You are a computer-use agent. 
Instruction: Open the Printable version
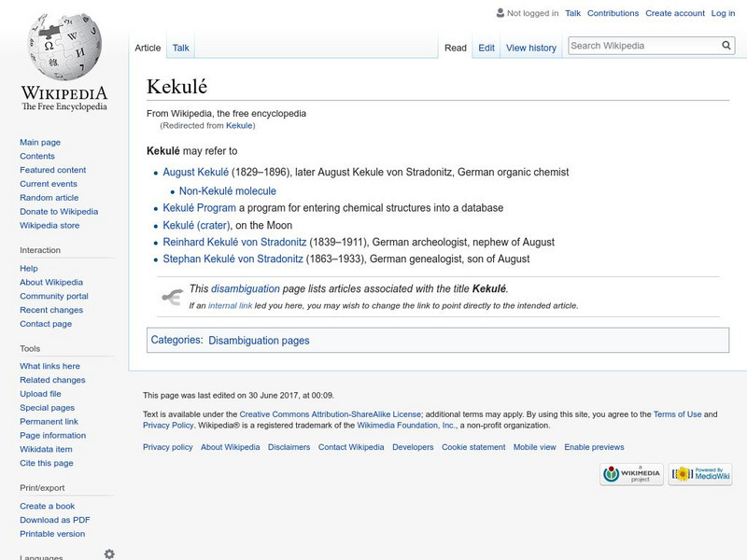pyautogui.click(x=52, y=534)
